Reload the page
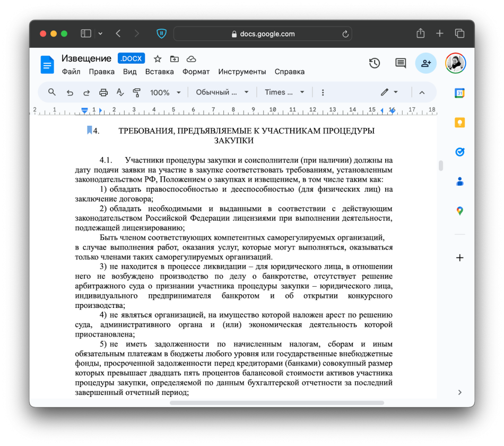Viewport: 504px width, 446px height. point(345,34)
